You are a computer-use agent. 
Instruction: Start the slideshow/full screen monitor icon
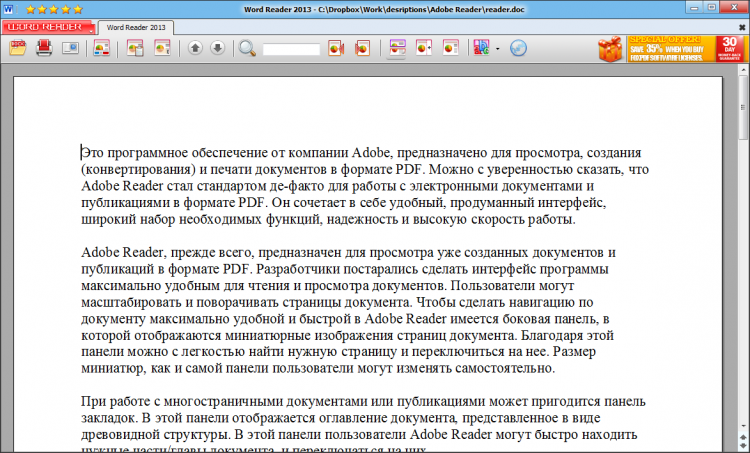point(70,48)
